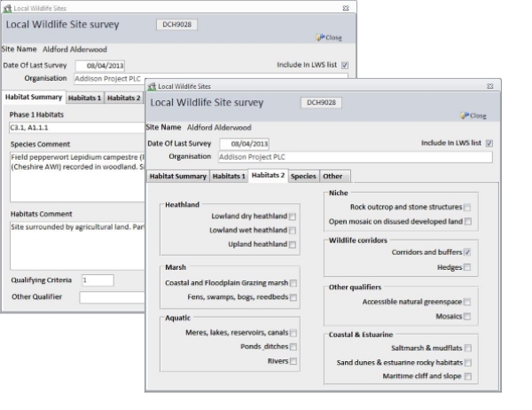Open Habitats 1 tab in front window
532x410 pixels.
pyautogui.click(x=229, y=177)
